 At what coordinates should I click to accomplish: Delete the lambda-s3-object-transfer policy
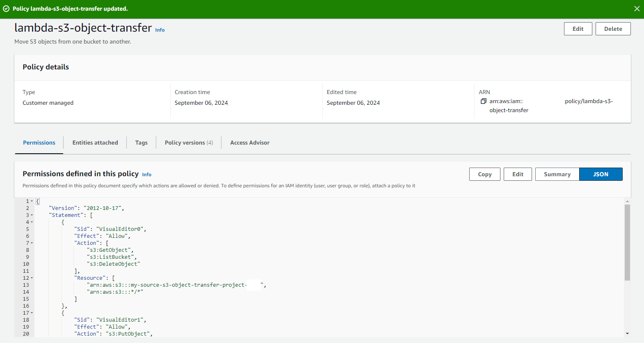pyautogui.click(x=613, y=29)
